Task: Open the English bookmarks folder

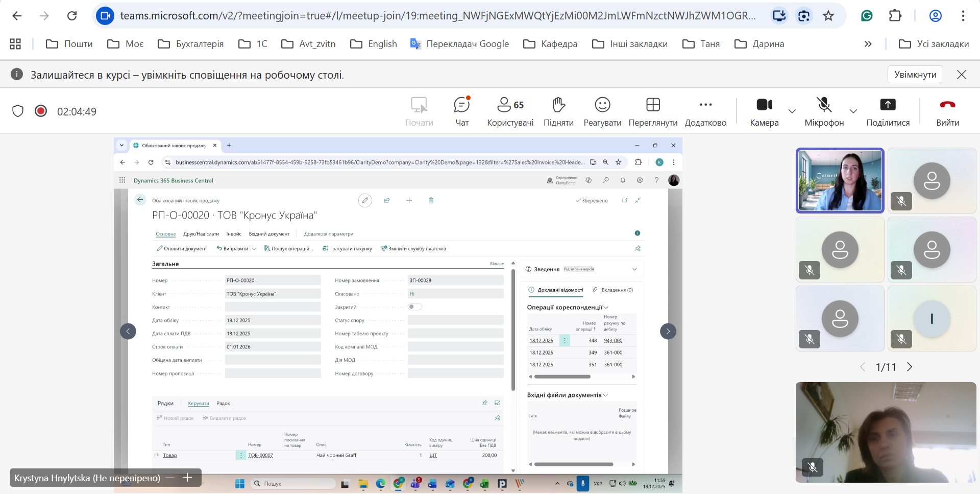Action: (x=374, y=44)
